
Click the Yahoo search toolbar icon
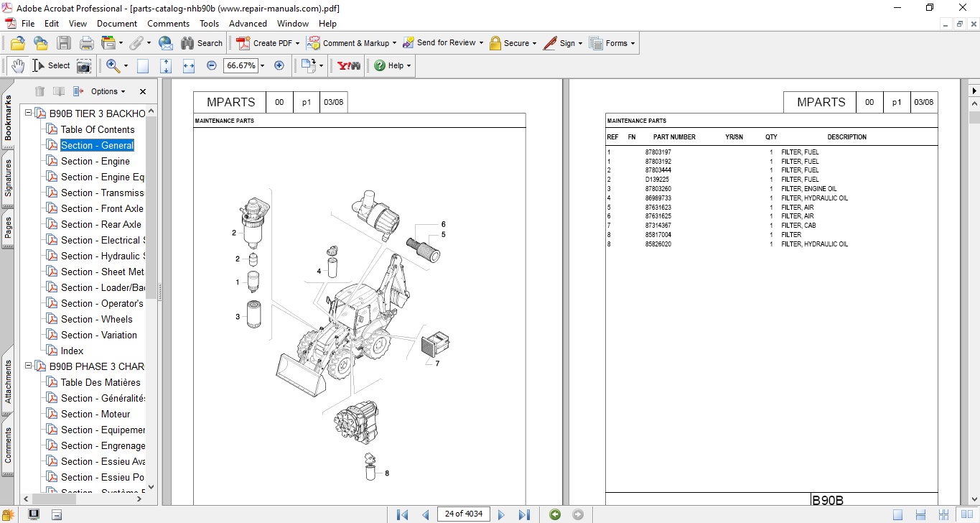350,65
